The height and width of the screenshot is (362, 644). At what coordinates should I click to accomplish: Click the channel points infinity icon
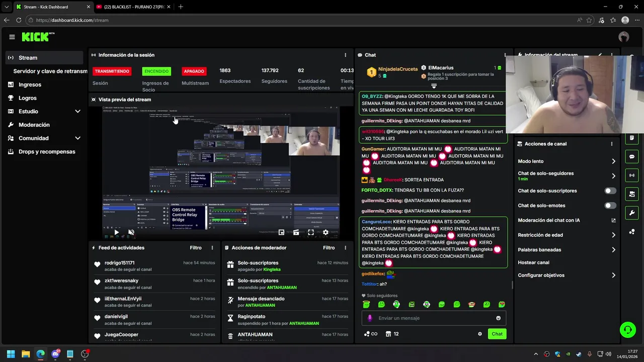(371, 334)
